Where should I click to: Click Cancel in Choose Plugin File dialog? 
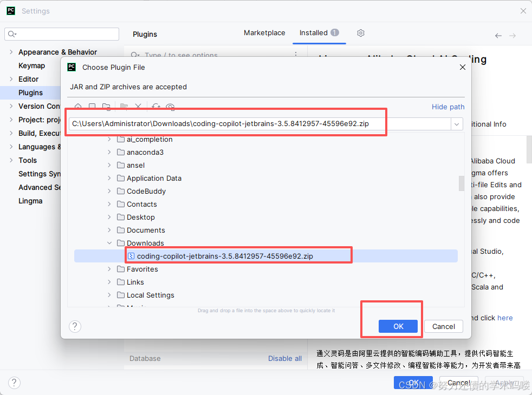444,326
